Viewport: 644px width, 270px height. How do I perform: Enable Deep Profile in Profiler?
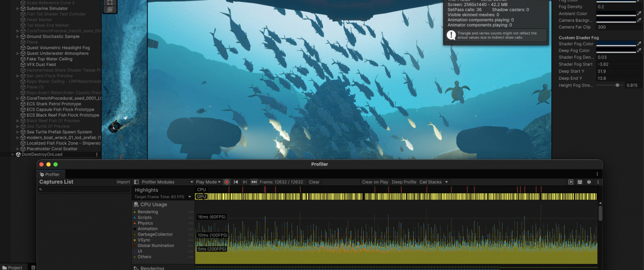point(404,182)
